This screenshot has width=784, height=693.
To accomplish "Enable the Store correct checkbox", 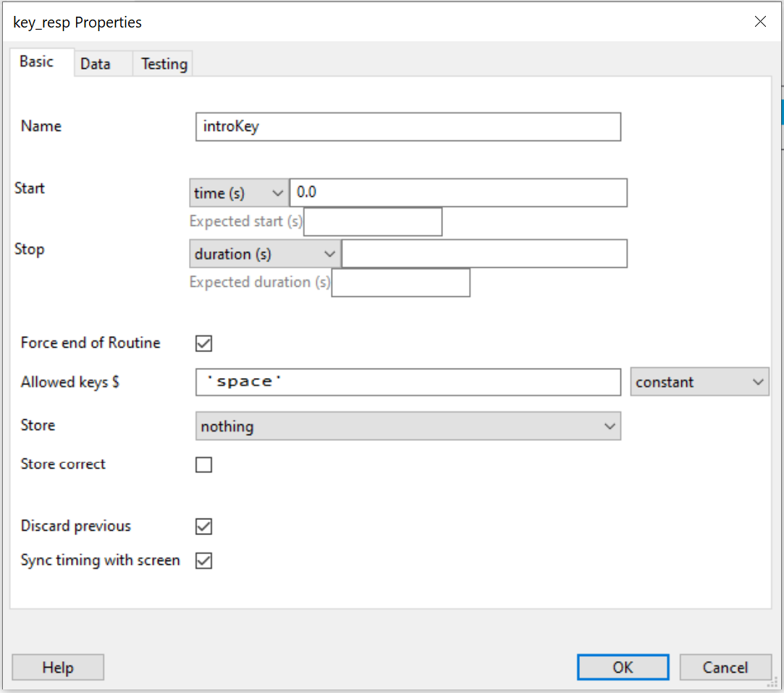I will pyautogui.click(x=204, y=464).
